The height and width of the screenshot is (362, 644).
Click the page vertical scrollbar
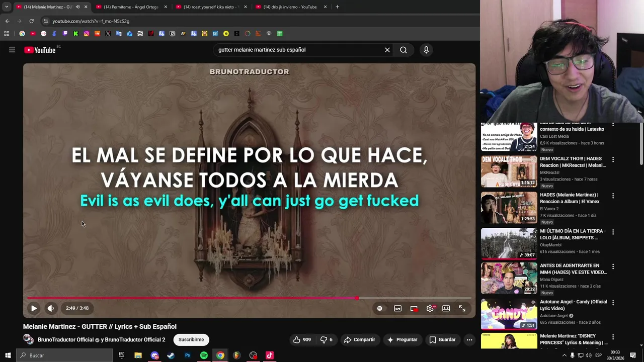641,143
